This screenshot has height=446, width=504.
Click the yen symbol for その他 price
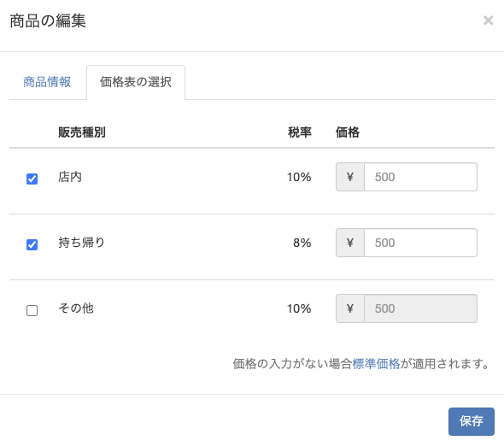point(350,308)
